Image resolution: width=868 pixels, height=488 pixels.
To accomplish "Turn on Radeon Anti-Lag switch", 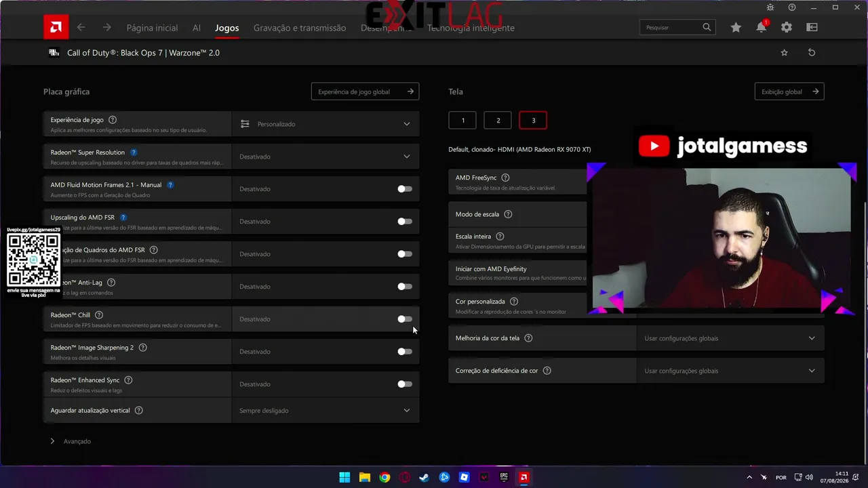I will [x=405, y=287].
